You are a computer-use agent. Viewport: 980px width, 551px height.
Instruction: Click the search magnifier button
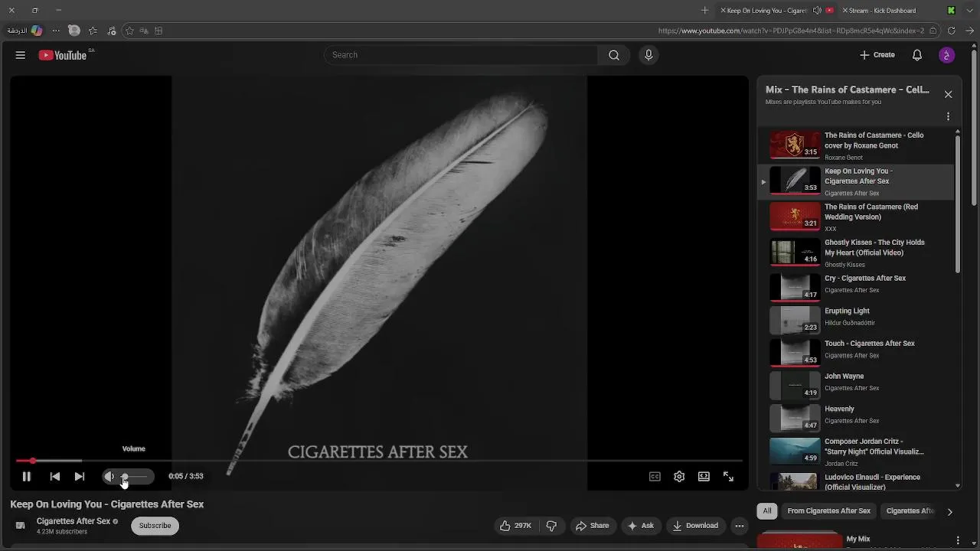click(x=614, y=55)
